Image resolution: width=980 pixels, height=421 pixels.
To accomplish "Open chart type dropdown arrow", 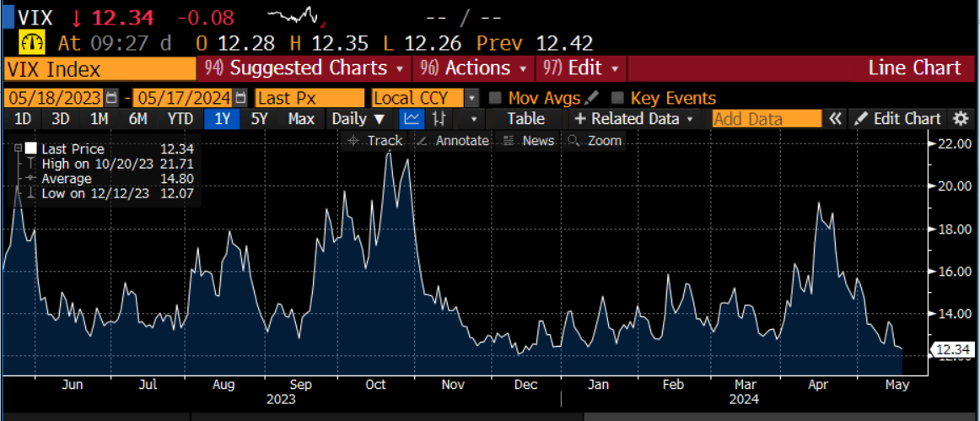I will (474, 119).
